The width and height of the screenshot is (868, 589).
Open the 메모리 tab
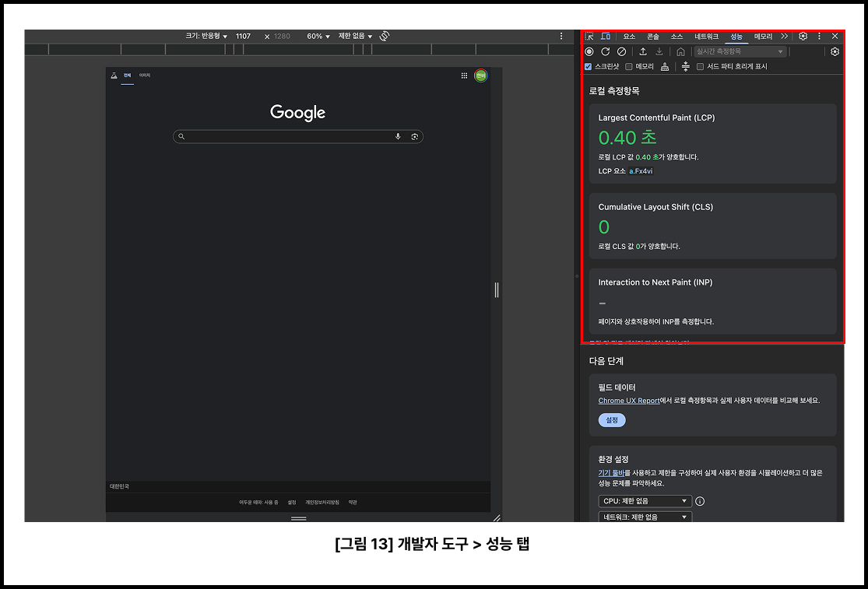pyautogui.click(x=763, y=37)
